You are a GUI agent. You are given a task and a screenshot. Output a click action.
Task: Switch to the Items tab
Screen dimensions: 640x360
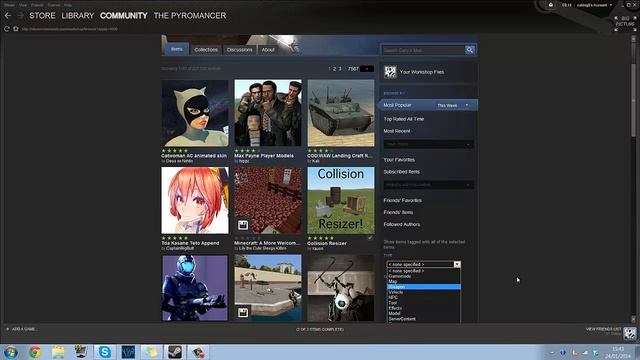[177, 49]
